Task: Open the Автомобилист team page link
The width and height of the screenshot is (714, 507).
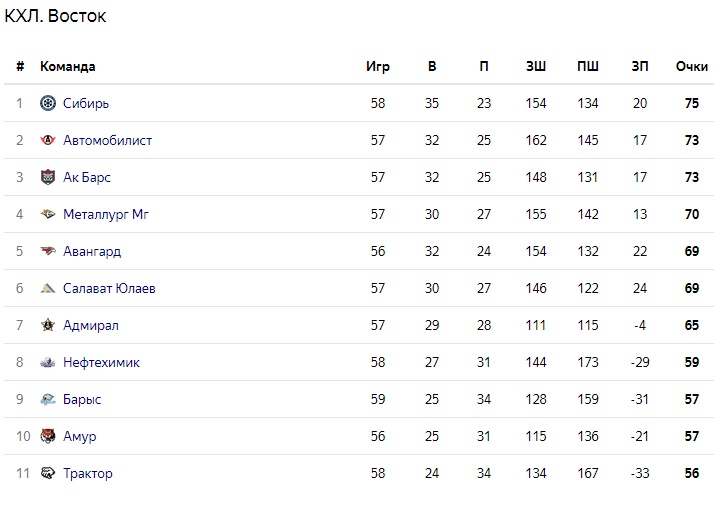Action: (x=107, y=140)
